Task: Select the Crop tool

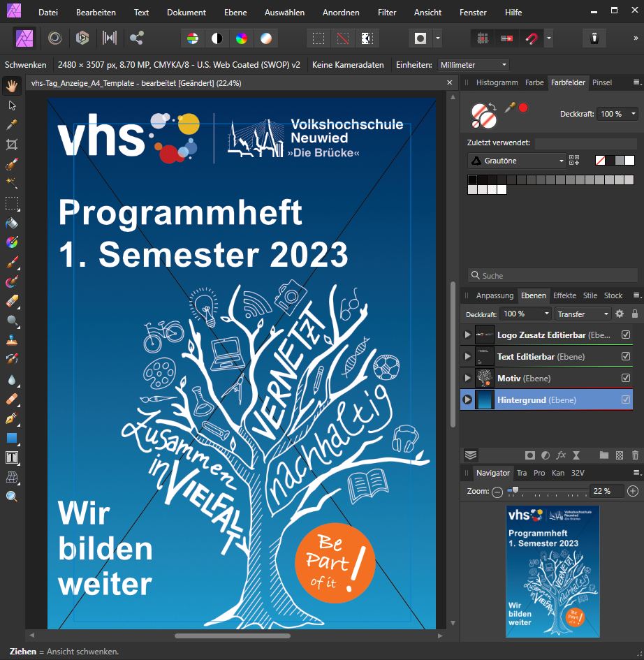Action: point(12,145)
